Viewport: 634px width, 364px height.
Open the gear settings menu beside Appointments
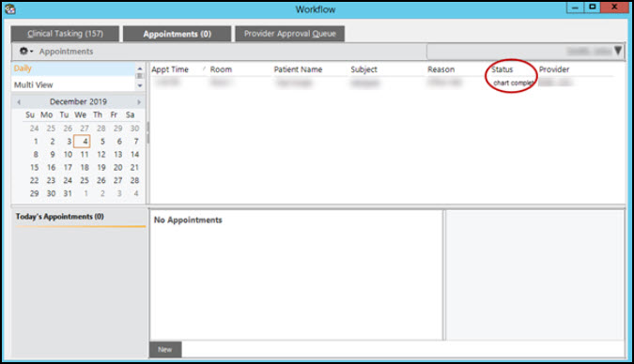tap(26, 52)
